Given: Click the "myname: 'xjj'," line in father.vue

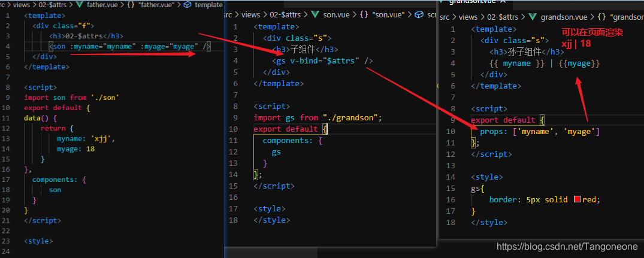Looking at the screenshot, I should click(86, 139).
